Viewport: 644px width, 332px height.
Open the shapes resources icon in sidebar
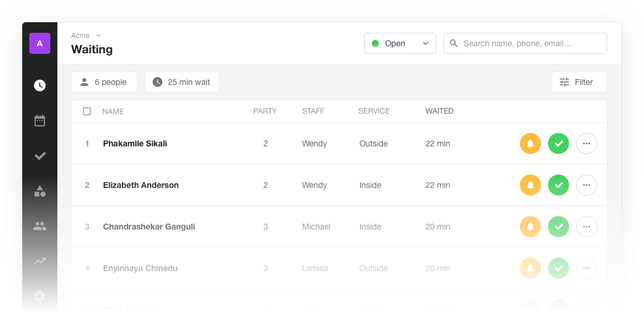coord(40,191)
